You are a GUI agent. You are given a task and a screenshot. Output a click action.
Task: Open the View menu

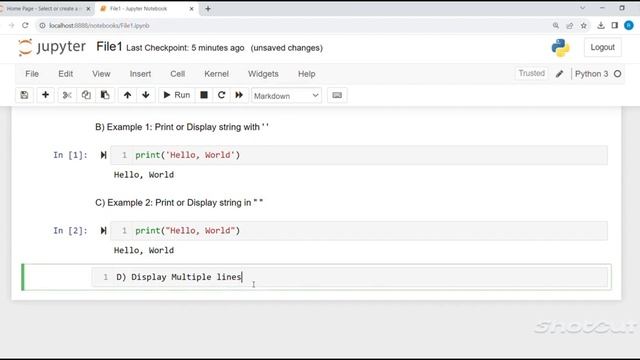click(101, 74)
